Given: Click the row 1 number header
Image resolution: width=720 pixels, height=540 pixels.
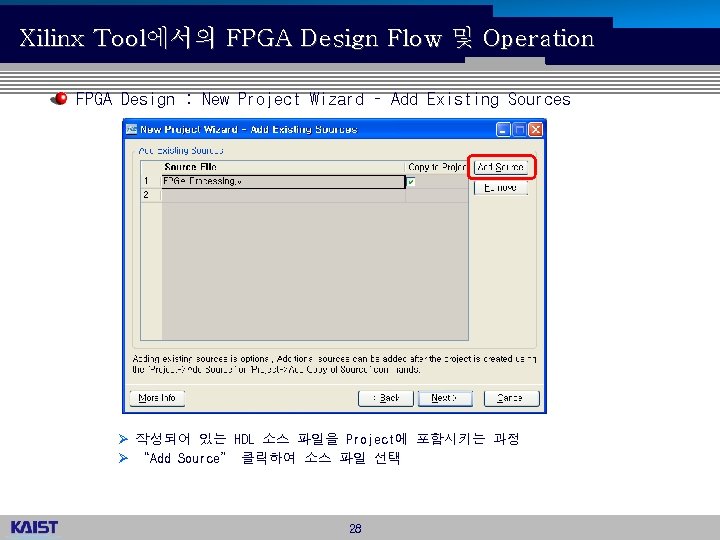Looking at the screenshot, I should pyautogui.click(x=151, y=181).
